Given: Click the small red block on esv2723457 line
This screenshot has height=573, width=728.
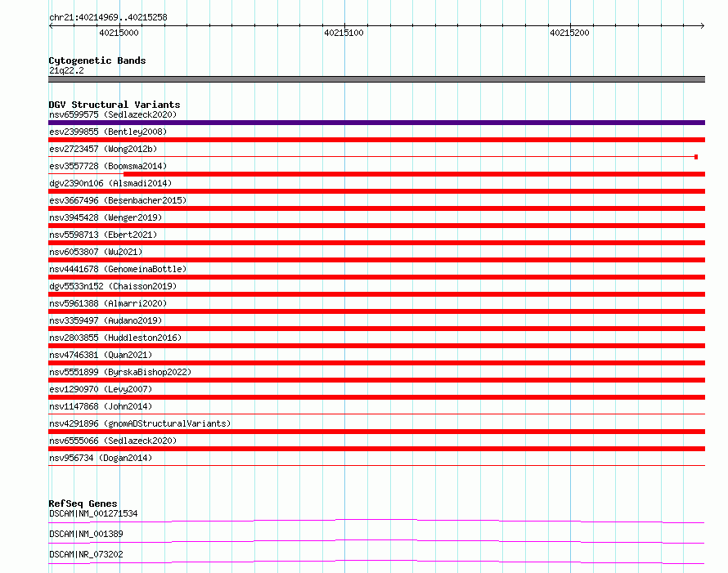Looking at the screenshot, I should click(696, 157).
